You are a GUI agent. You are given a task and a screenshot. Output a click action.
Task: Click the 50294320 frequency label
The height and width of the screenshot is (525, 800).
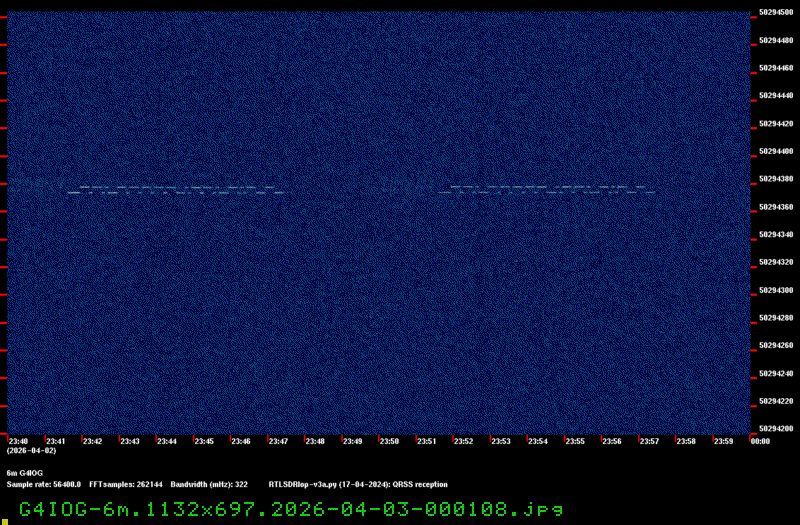pos(776,262)
